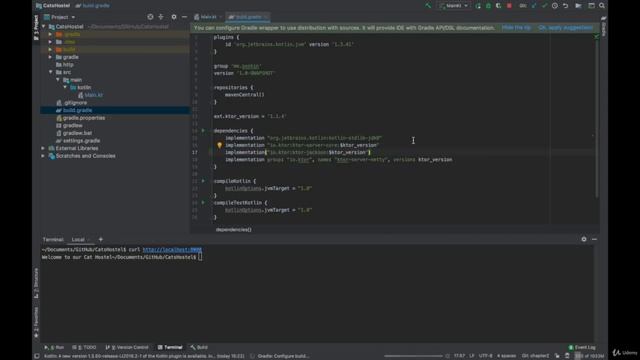The width and height of the screenshot is (640, 360).
Task: Collapse the kotlin source folder
Action: 65,87
